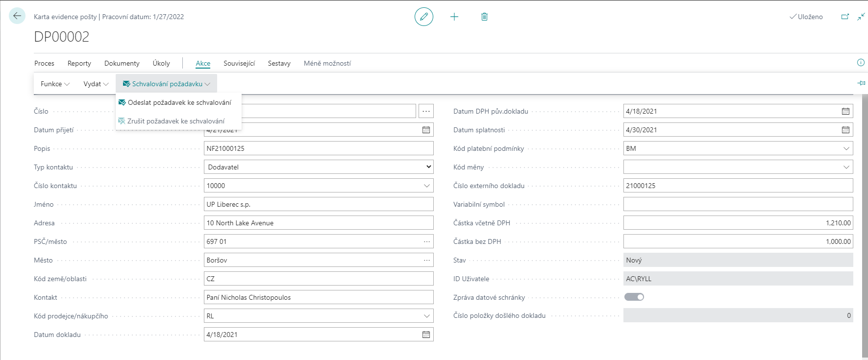Viewport: 868px width, 360px height.
Task: Open calendar picker for Datum splatnosti
Action: click(845, 130)
